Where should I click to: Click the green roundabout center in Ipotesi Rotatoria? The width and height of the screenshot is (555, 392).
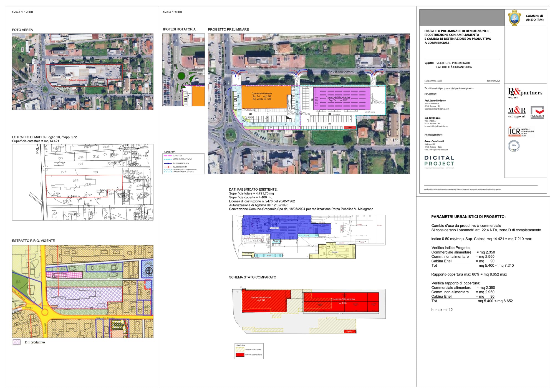click(x=181, y=75)
